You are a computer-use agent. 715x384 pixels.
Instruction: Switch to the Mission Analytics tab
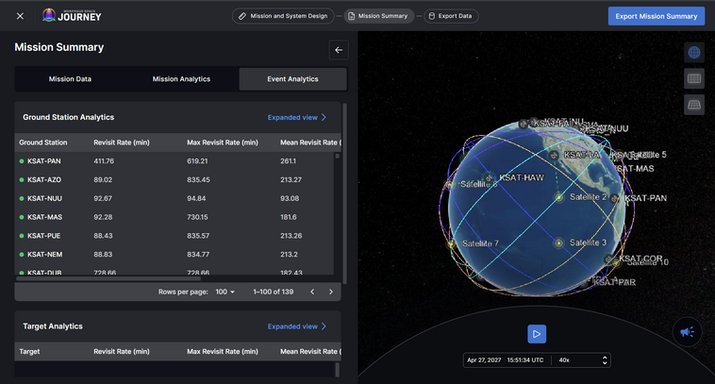(x=181, y=79)
